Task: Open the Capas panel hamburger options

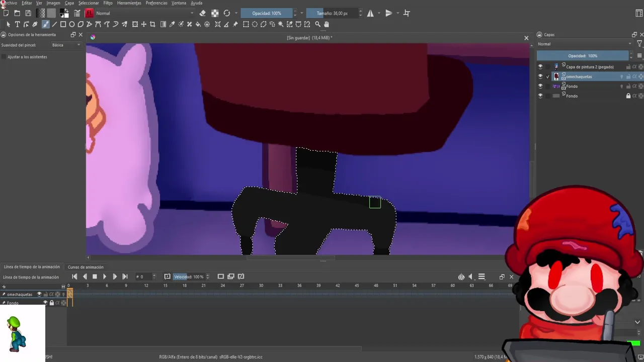Action: click(639, 56)
